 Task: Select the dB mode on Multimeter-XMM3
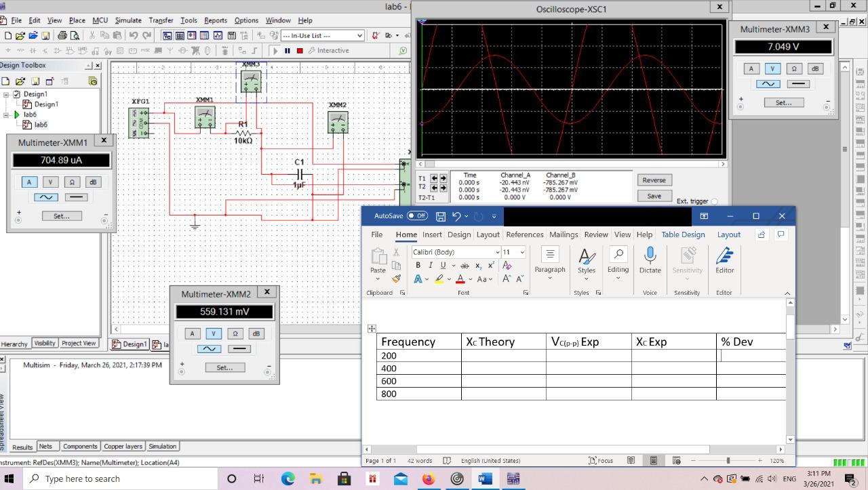tap(814, 68)
